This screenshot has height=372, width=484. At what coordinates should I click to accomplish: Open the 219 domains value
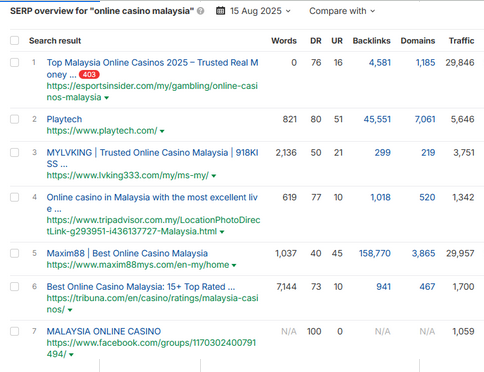[x=428, y=153]
